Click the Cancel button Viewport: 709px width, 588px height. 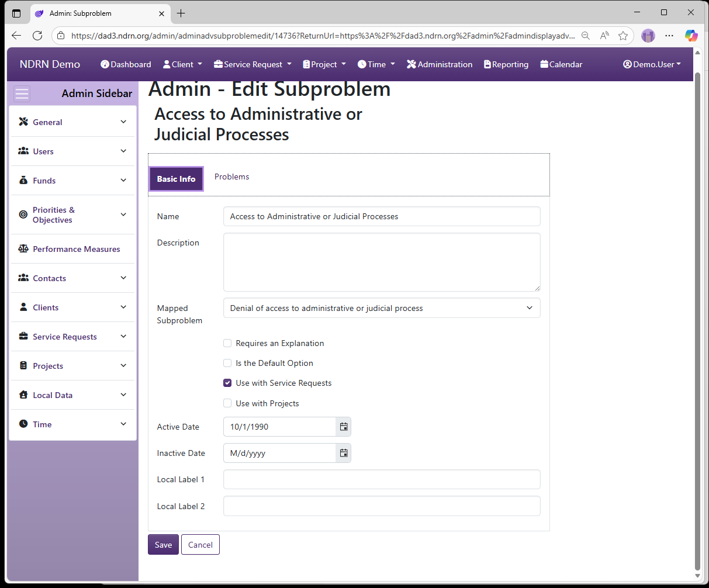point(200,545)
